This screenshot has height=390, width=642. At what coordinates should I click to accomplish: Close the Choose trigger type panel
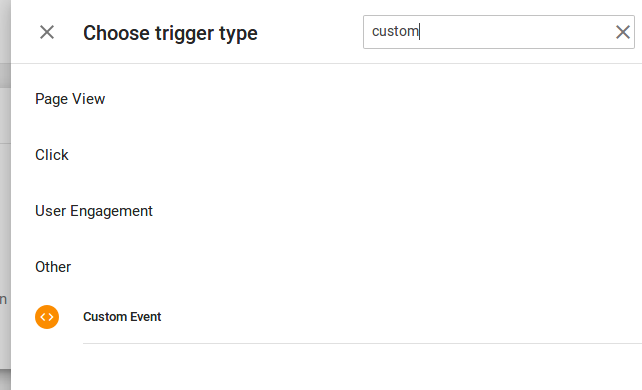47,32
